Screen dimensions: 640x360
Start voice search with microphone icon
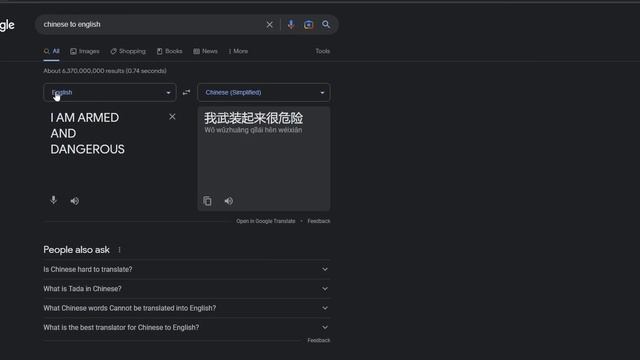[x=291, y=24]
